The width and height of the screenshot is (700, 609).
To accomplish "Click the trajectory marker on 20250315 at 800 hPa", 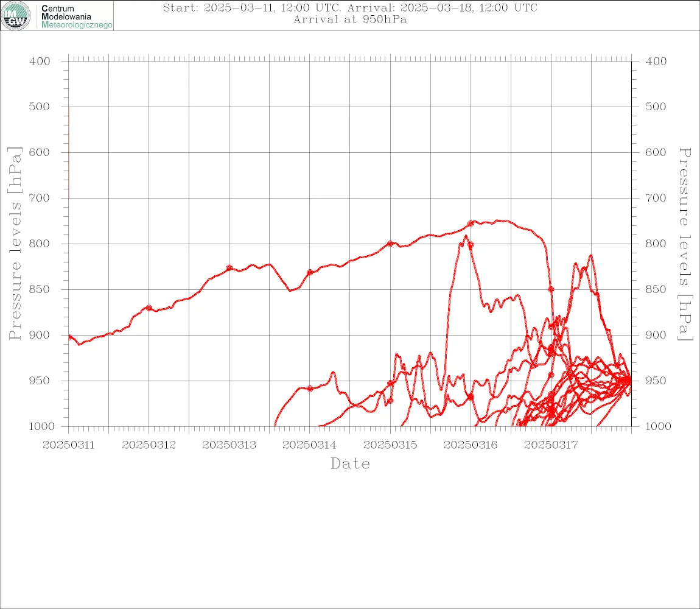I will point(390,244).
